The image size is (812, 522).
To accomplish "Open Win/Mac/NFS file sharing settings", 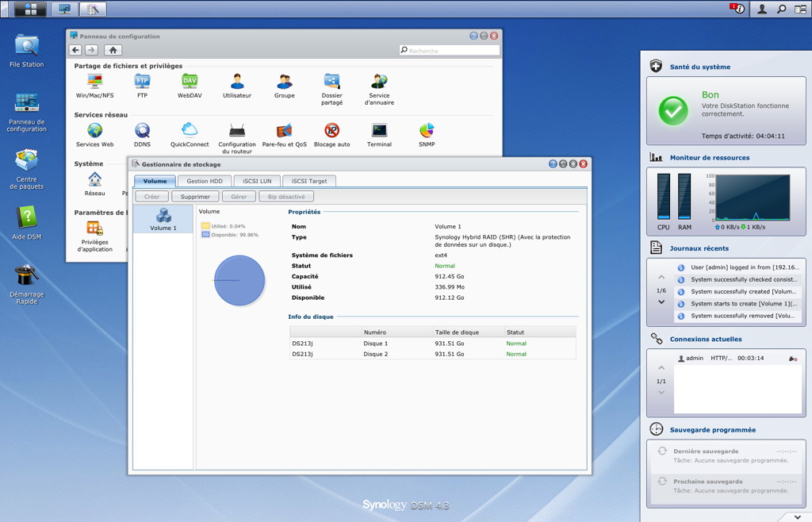I will click(95, 86).
